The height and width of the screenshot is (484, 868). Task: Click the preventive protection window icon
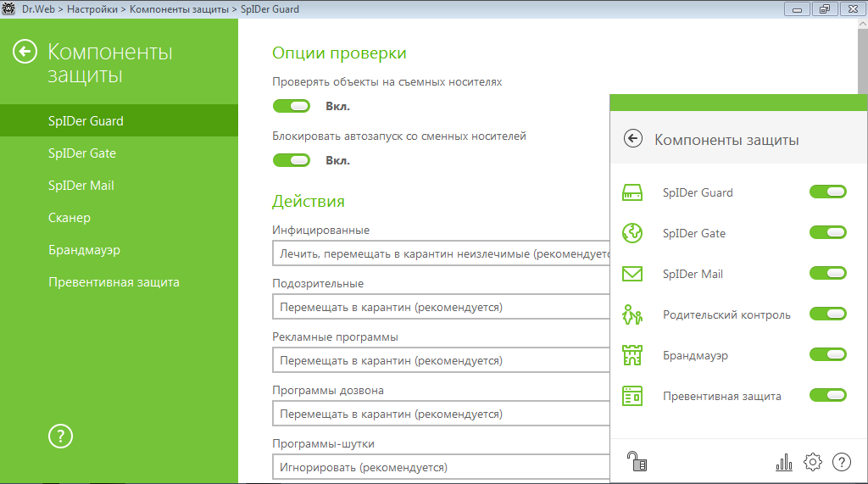pos(632,396)
